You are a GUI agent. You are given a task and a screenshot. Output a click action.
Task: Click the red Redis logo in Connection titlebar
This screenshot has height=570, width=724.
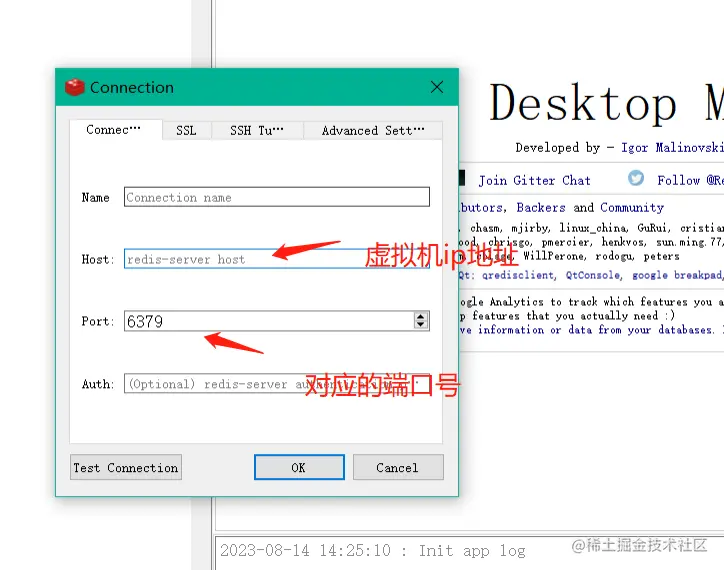click(x=75, y=87)
